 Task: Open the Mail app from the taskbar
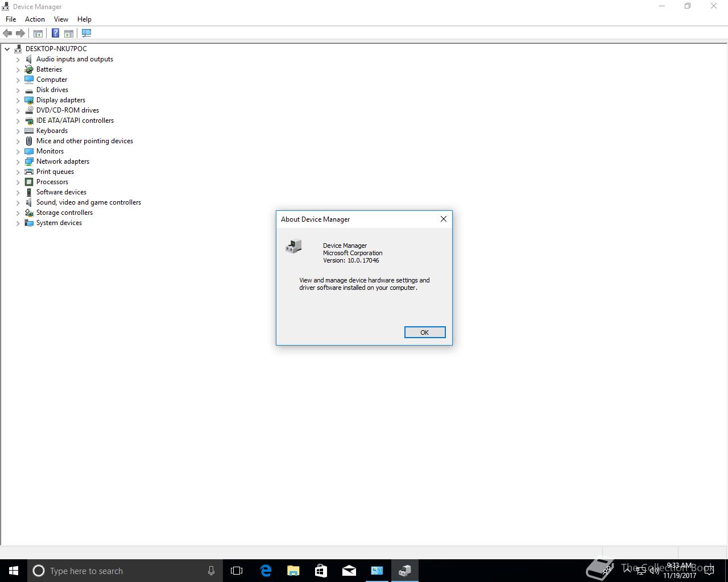(x=349, y=571)
